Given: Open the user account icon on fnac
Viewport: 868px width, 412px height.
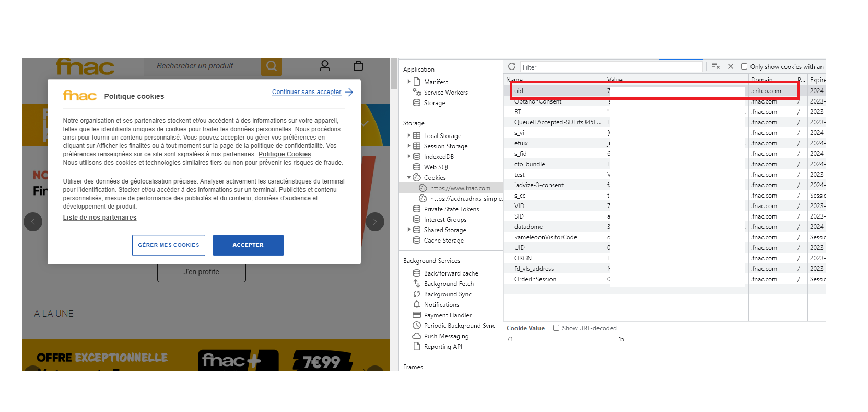Looking at the screenshot, I should pos(325,66).
